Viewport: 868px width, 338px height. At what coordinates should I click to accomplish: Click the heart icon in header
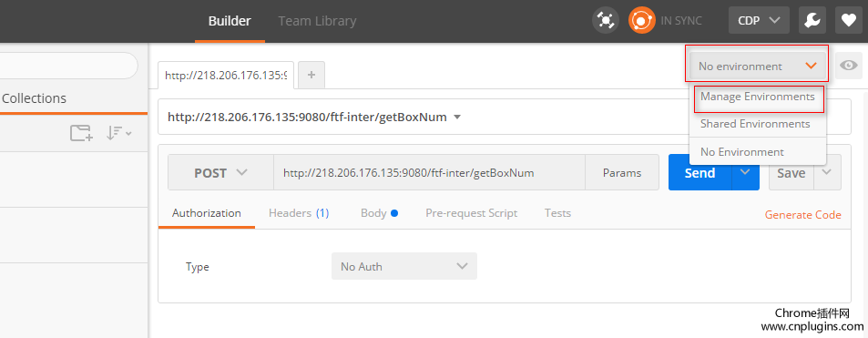[849, 21]
